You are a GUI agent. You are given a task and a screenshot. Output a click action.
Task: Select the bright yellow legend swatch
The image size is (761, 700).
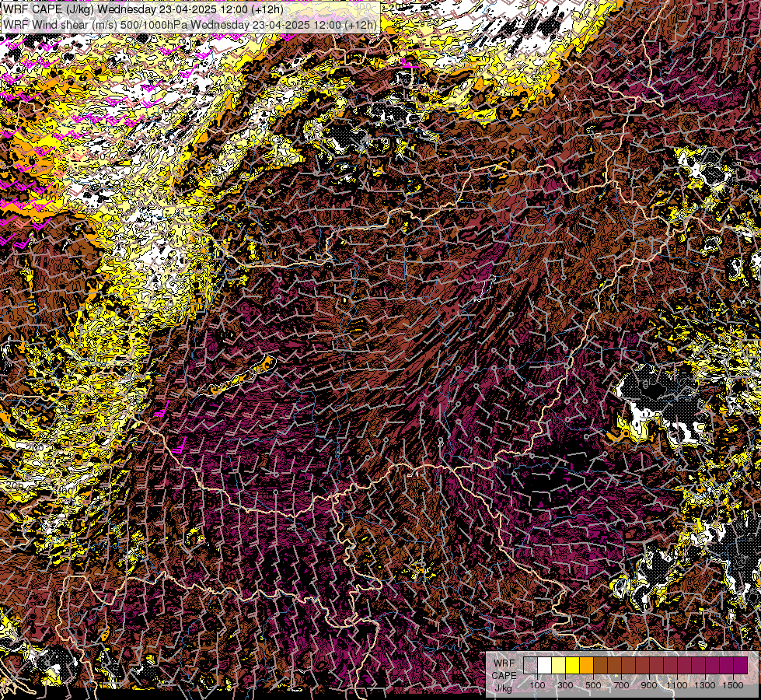572,665
